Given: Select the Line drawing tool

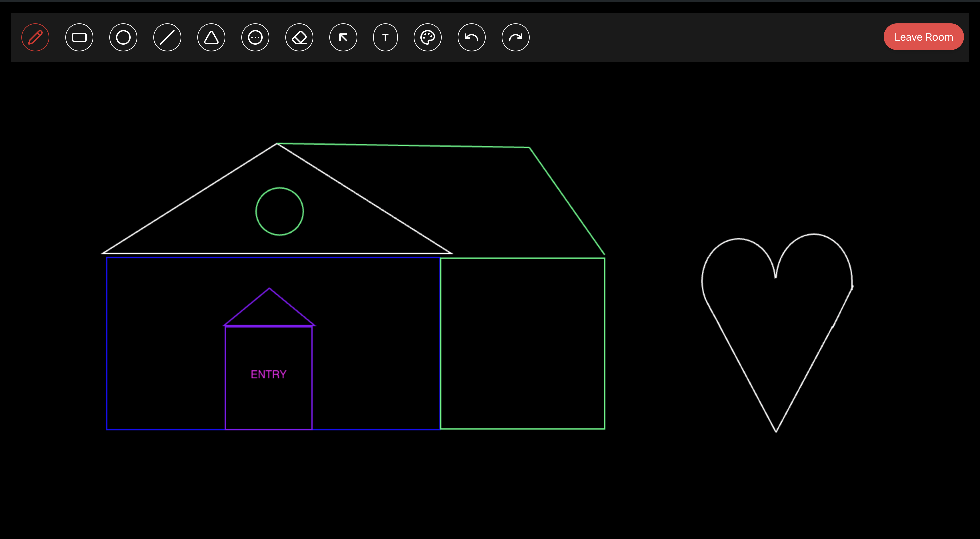Looking at the screenshot, I should point(167,37).
